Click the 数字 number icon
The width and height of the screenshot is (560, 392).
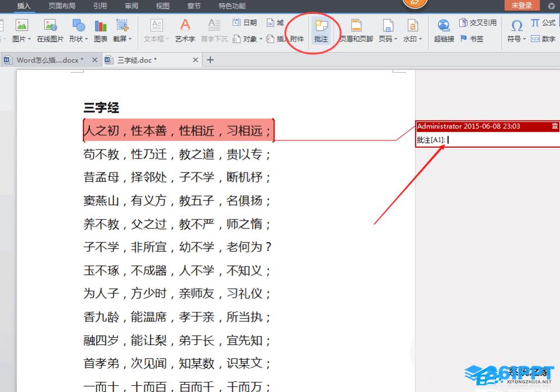pyautogui.click(x=543, y=39)
